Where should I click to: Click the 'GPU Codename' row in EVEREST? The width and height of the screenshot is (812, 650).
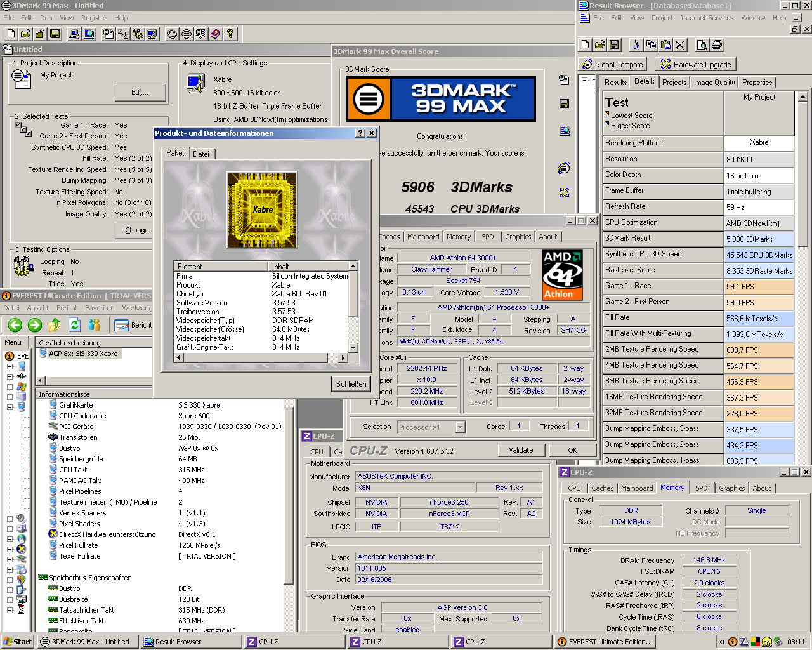click(164, 416)
